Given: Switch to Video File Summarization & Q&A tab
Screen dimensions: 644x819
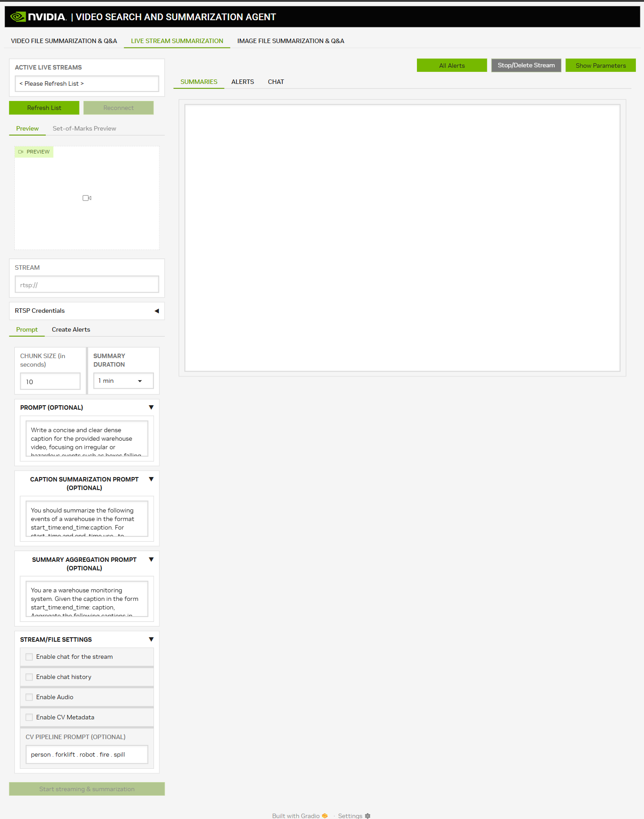Looking at the screenshot, I should click(x=64, y=41).
